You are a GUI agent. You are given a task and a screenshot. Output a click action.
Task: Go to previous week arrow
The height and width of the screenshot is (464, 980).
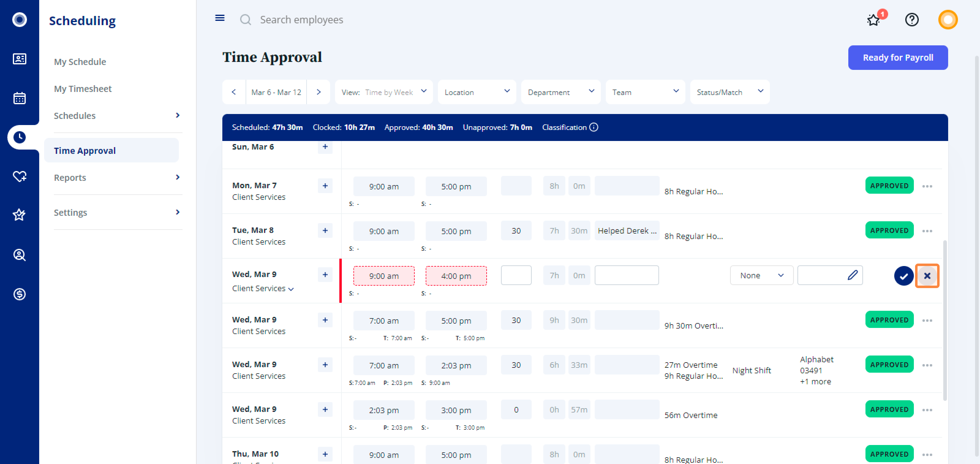pyautogui.click(x=234, y=92)
